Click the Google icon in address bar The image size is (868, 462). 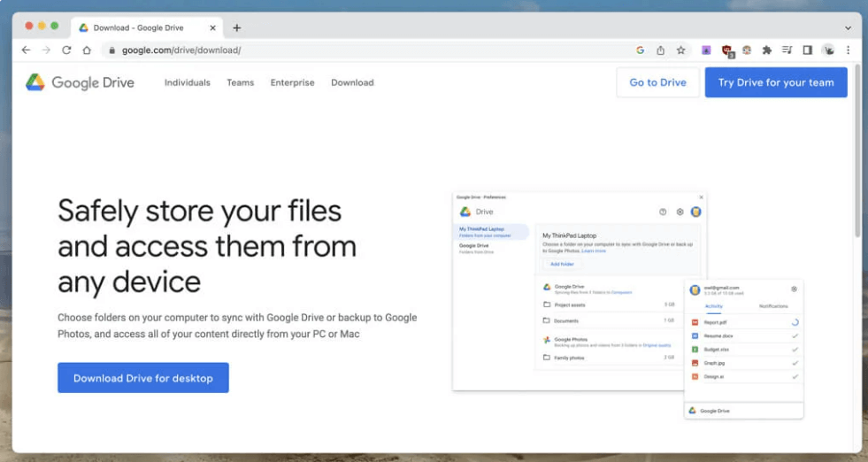coord(640,50)
